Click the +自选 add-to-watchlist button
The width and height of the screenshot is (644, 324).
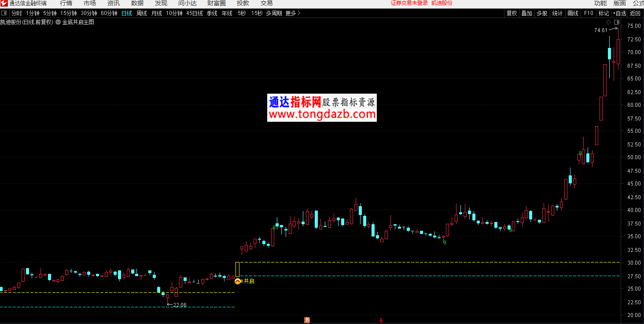point(619,13)
